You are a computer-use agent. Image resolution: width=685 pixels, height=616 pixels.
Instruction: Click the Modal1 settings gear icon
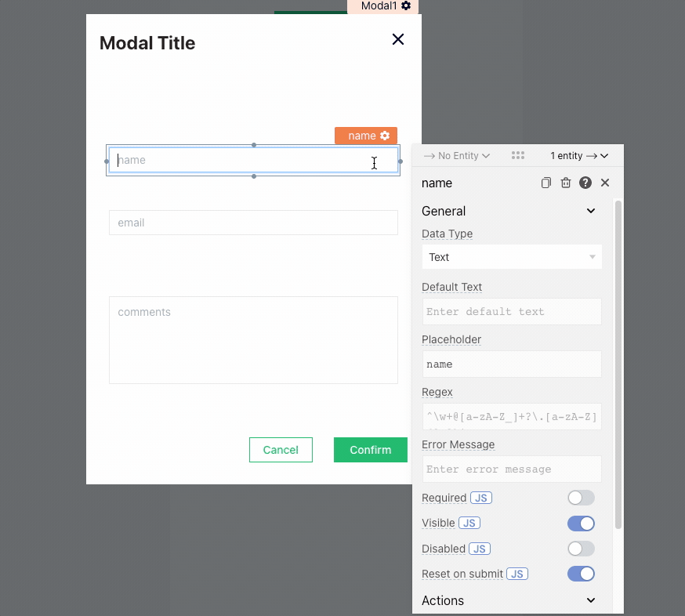[x=406, y=5]
